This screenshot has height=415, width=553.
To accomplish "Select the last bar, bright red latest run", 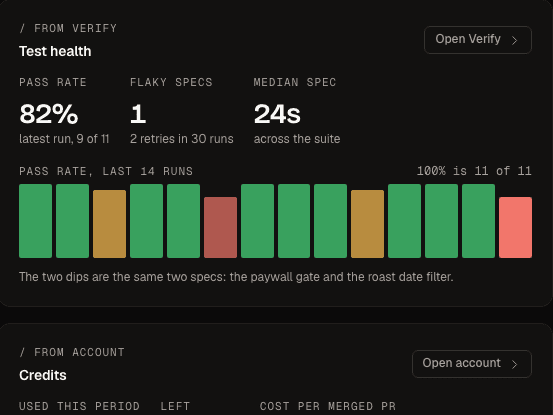I will coord(516,227).
